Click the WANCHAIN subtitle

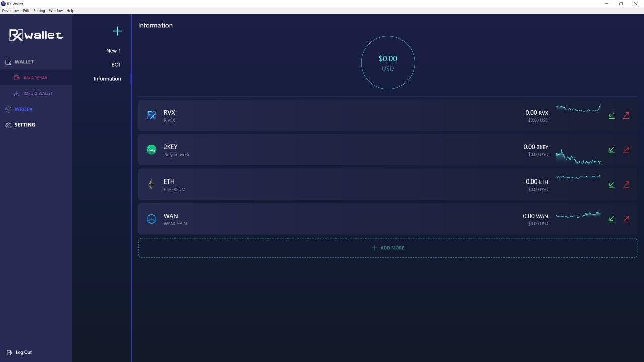(175, 224)
